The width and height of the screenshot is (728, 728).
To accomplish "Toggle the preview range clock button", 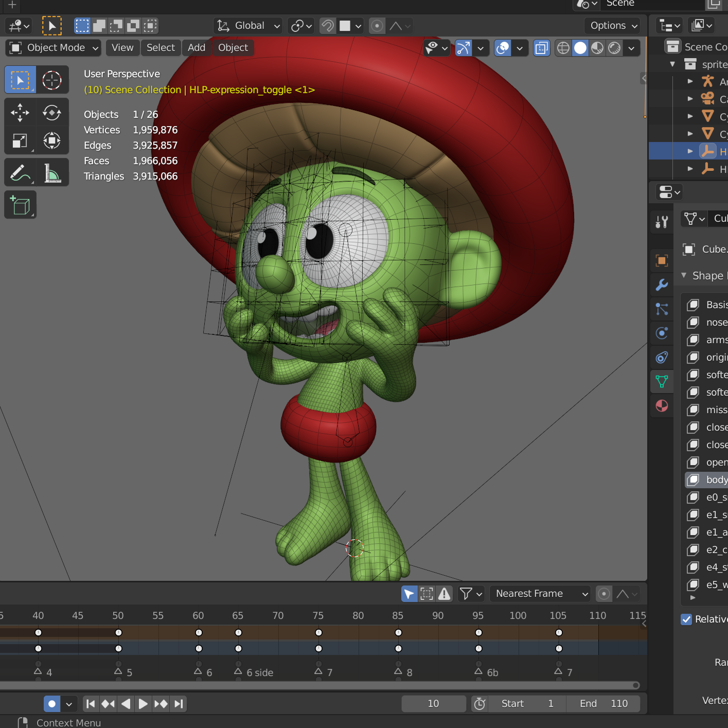I will 480,703.
